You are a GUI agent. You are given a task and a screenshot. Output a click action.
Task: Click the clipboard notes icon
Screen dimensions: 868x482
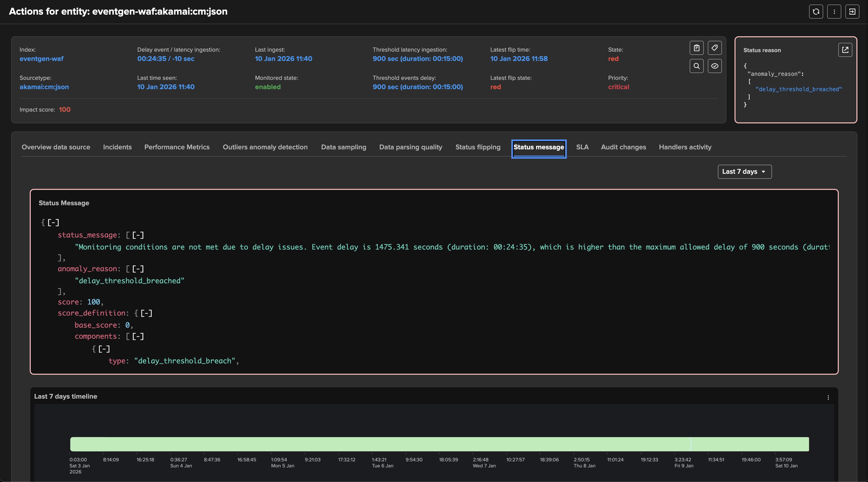coord(696,48)
